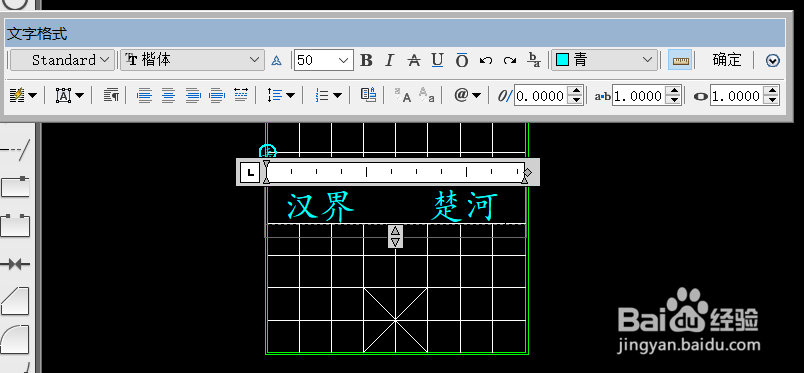The height and width of the screenshot is (373, 804).
Task: Click the 确定 button
Action: pos(727,60)
